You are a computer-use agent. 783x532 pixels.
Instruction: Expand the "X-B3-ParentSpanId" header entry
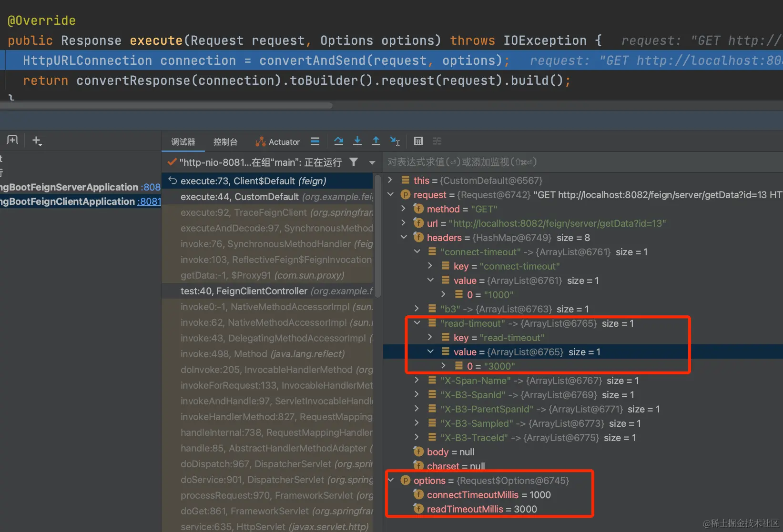(417, 409)
